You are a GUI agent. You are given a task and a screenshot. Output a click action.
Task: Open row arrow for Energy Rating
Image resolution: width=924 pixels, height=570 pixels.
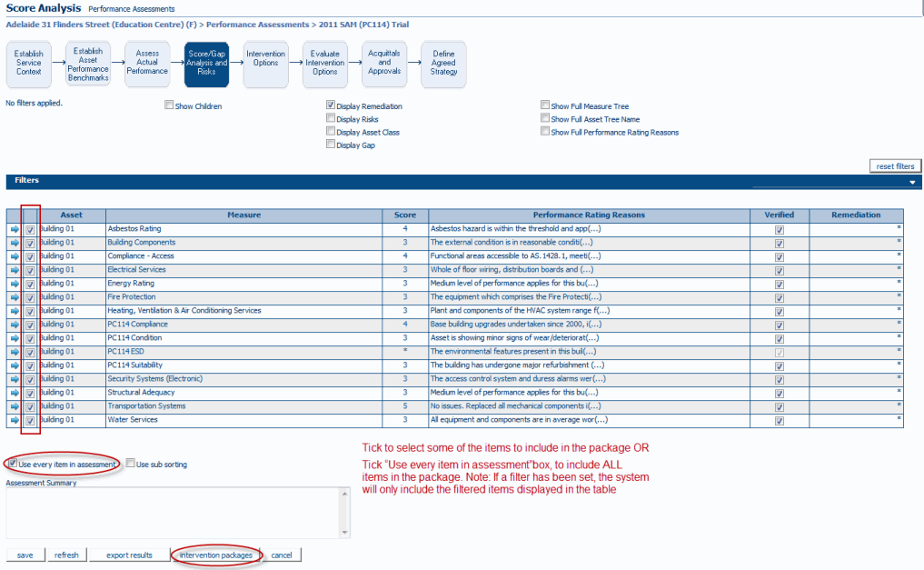[15, 285]
